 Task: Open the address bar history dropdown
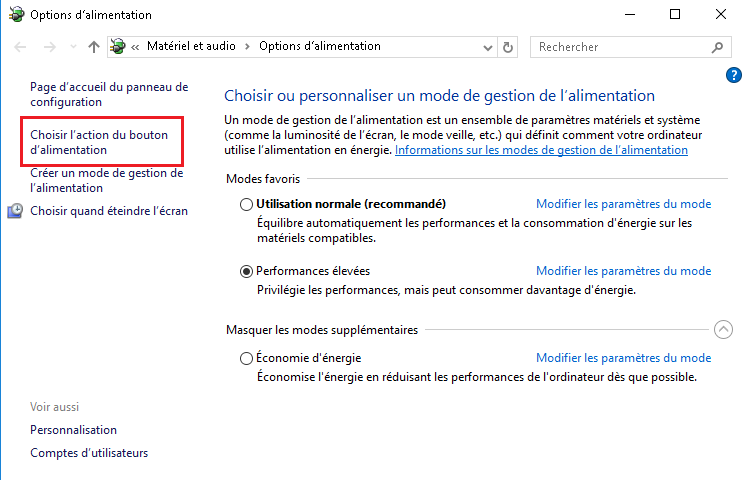tap(488, 47)
